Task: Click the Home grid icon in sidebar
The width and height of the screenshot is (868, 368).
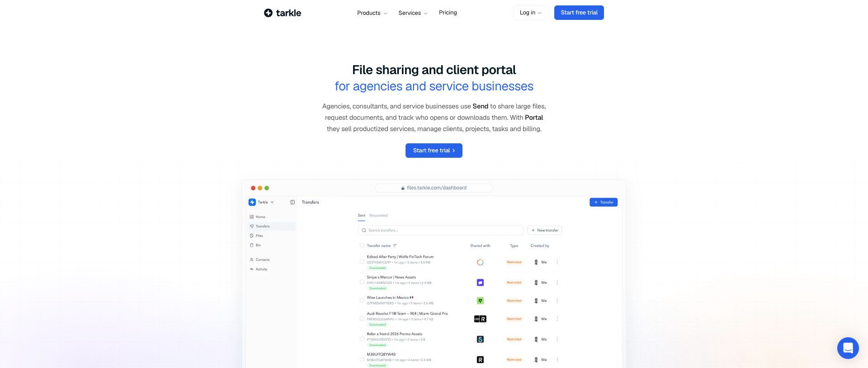Action: 251,217
